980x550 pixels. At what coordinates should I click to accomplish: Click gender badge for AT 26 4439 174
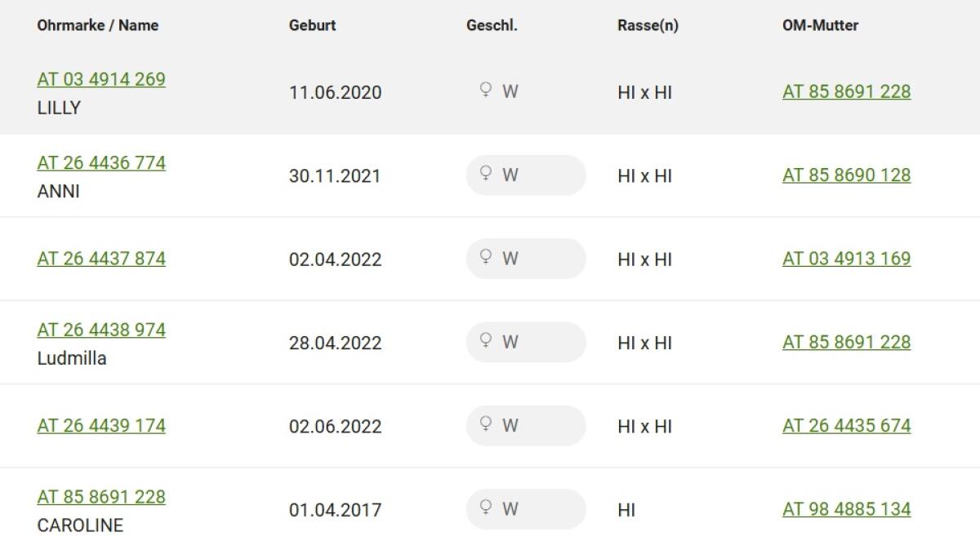(x=525, y=426)
